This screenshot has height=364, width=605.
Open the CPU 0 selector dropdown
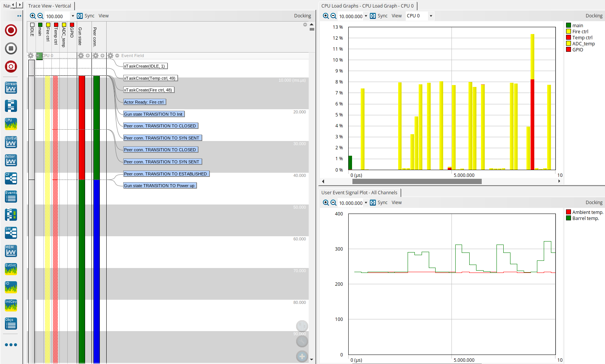tap(430, 16)
